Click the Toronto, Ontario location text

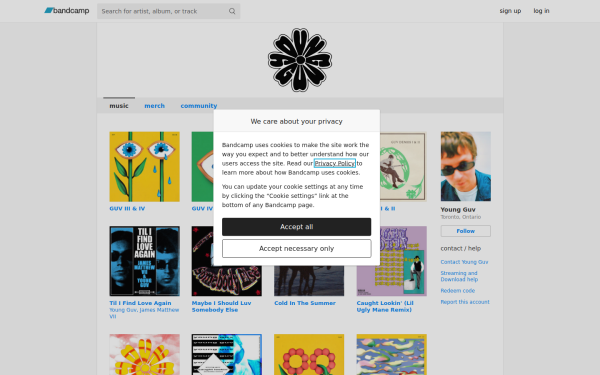(x=461, y=217)
